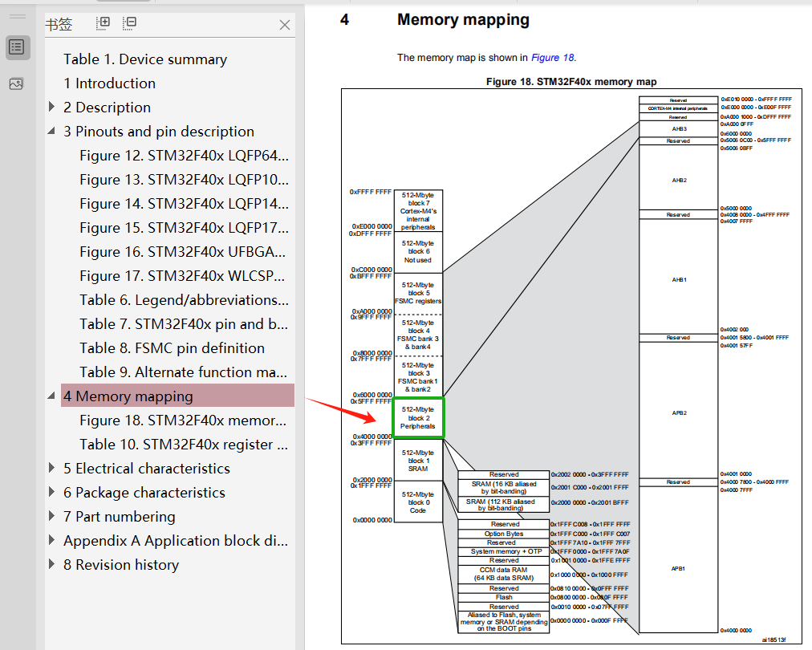Collapse the 3 Pinouts and pin description section
The image size is (812, 650).
pos(52,131)
